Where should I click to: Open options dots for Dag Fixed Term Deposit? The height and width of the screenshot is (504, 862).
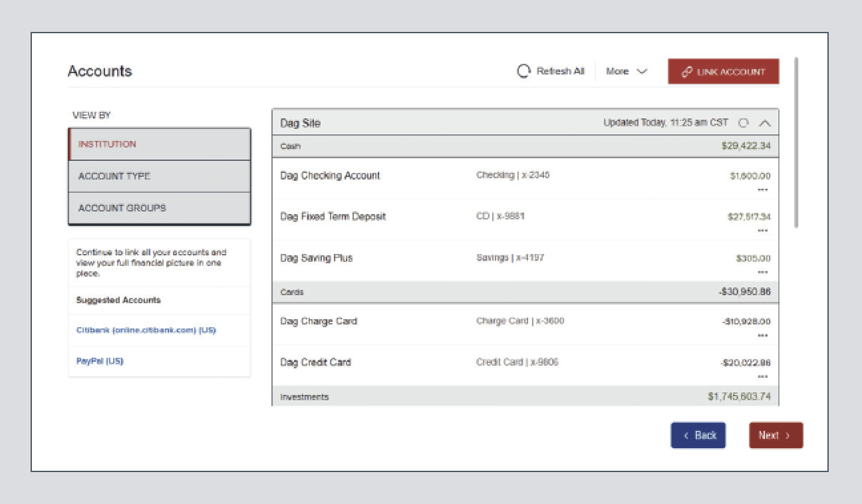pyautogui.click(x=764, y=230)
